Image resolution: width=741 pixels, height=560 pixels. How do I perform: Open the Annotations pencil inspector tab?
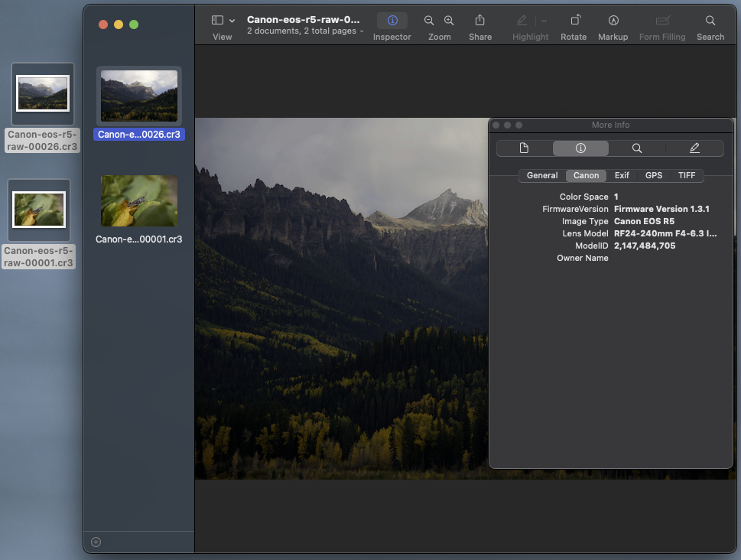[694, 148]
